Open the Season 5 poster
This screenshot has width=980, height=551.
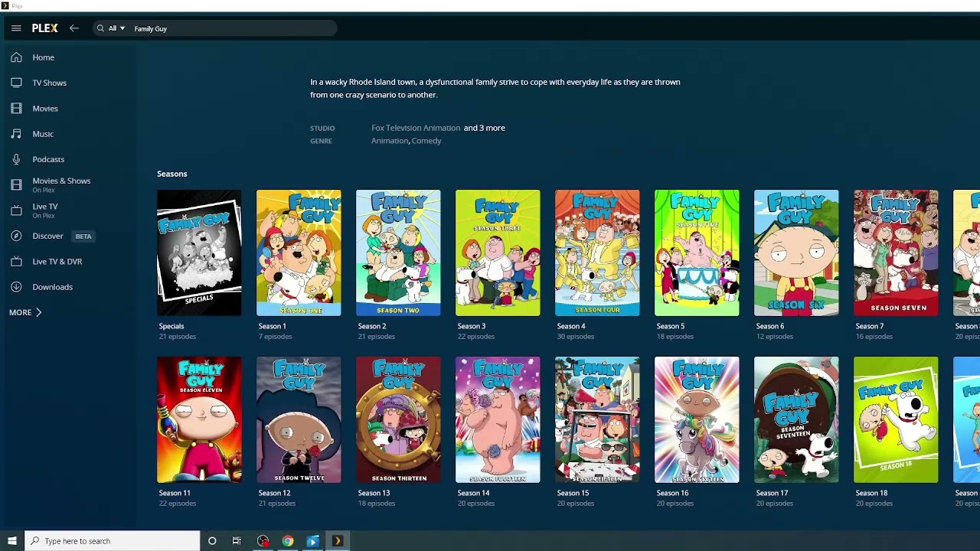(x=697, y=253)
